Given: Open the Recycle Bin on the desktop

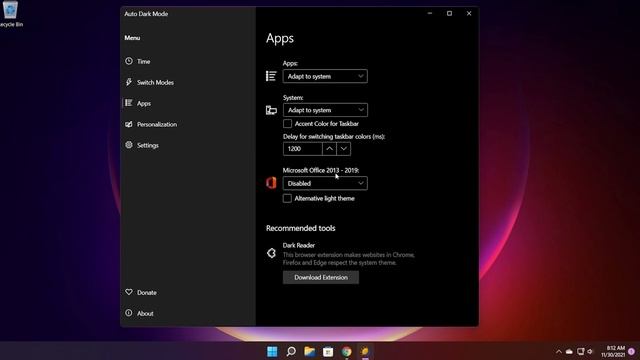Looking at the screenshot, I should pyautogui.click(x=11, y=14).
